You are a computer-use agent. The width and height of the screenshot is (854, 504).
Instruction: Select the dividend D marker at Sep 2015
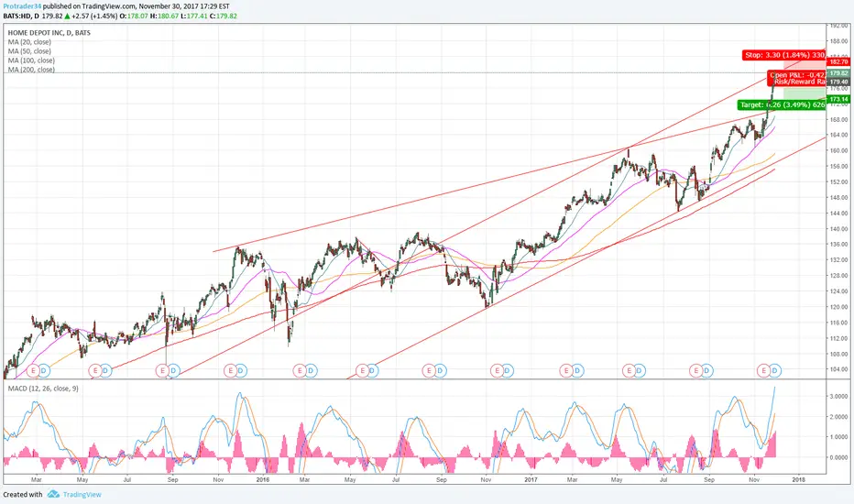pos(173,371)
